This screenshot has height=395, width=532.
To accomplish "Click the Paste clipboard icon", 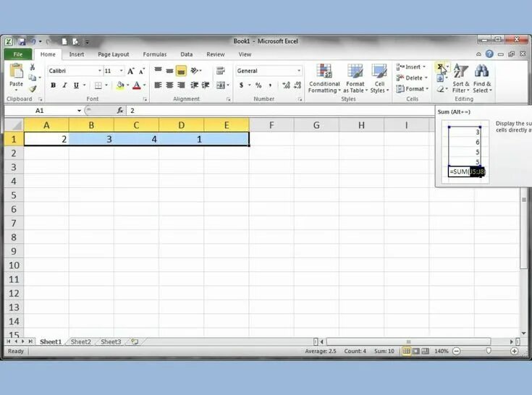I will (x=16, y=71).
